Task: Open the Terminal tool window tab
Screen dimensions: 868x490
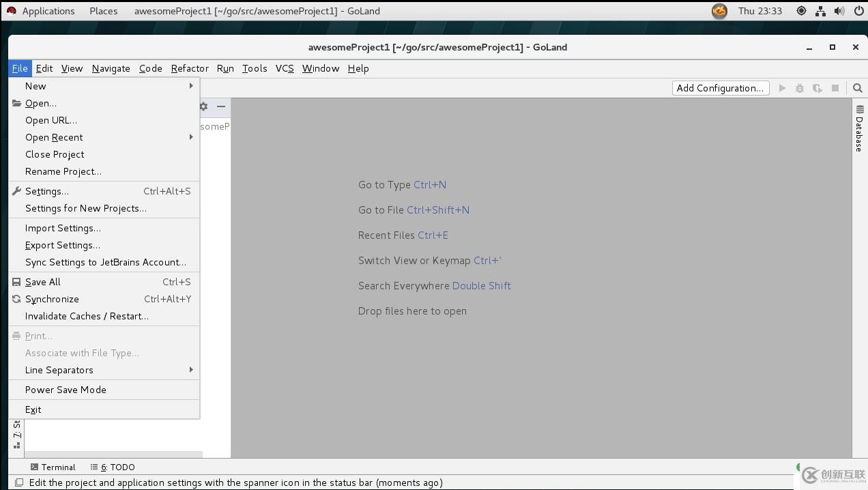Action: pos(53,467)
